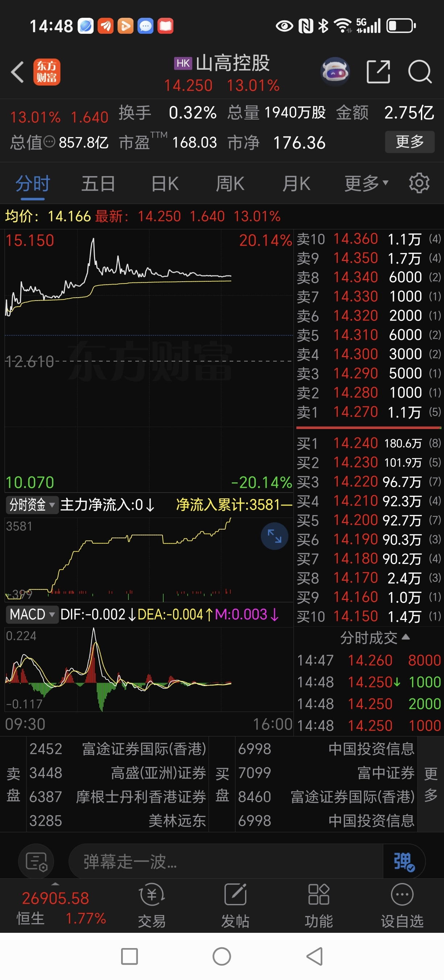Image resolution: width=444 pixels, height=980 pixels.
Task: Tap 设自选 in bottom bar
Action: tap(402, 906)
